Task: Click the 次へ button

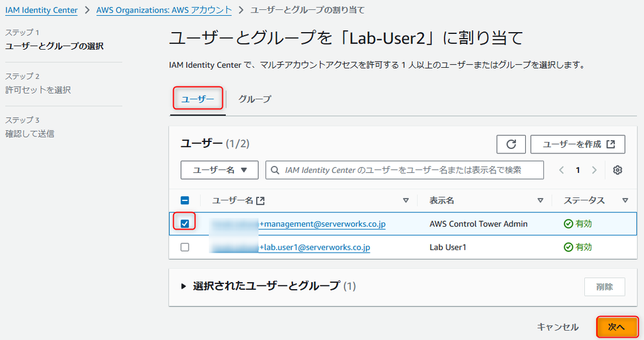Action: point(616,327)
